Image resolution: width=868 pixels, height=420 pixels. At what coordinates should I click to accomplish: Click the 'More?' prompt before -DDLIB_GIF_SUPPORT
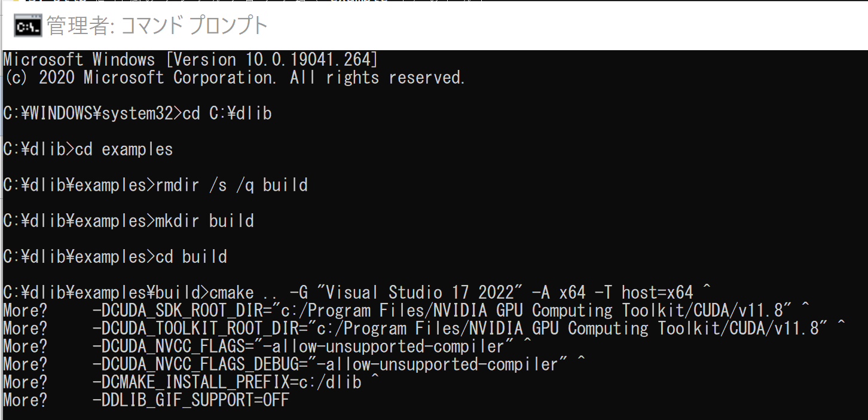[25, 400]
